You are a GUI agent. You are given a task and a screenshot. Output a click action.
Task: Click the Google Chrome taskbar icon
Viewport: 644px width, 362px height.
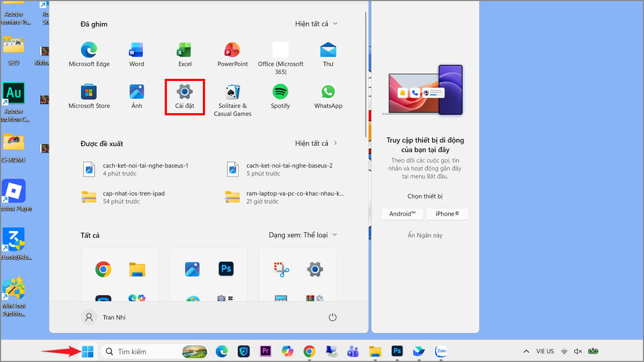(309, 351)
